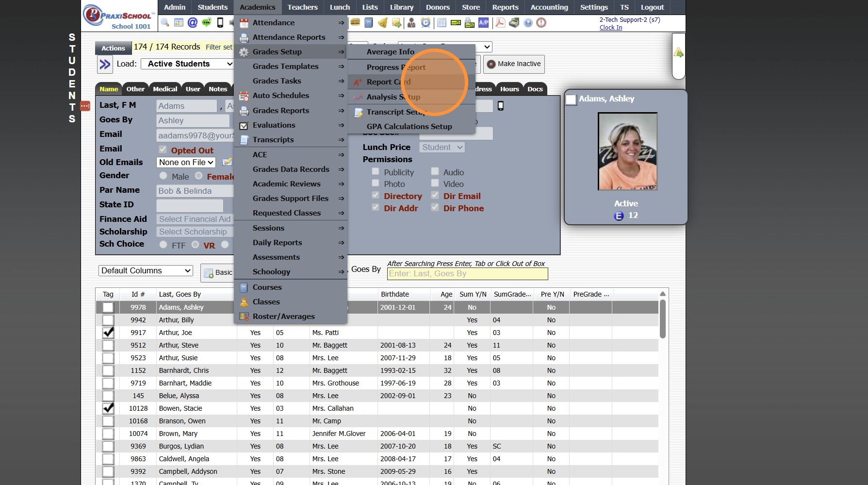Open the Old Emails None on File dropdown

coord(186,162)
